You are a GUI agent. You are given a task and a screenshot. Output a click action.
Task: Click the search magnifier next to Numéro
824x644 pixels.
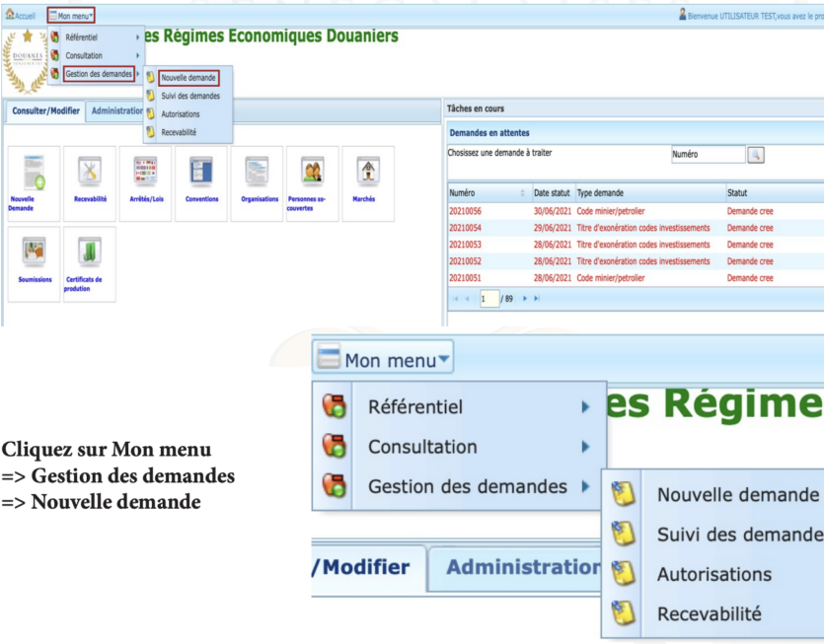[756, 155]
